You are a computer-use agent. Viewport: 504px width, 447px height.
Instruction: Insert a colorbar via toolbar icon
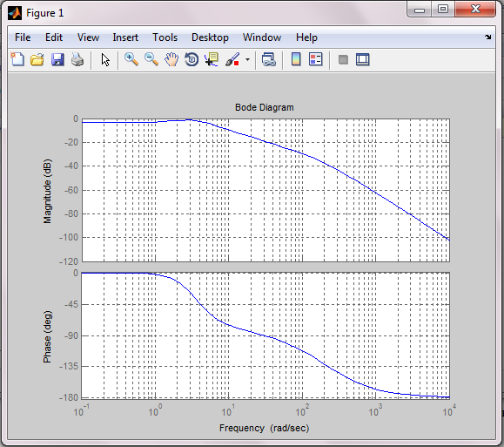click(296, 59)
